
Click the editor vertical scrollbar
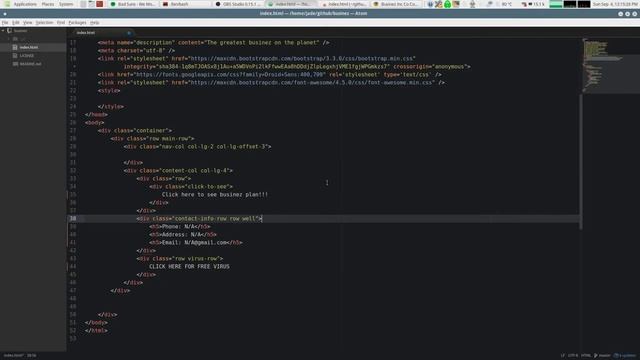(580, 161)
